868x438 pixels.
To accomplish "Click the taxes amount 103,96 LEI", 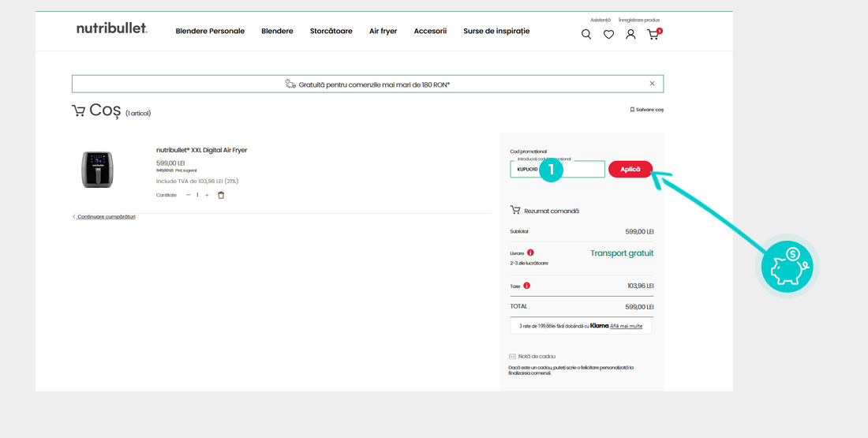I will tap(641, 286).
